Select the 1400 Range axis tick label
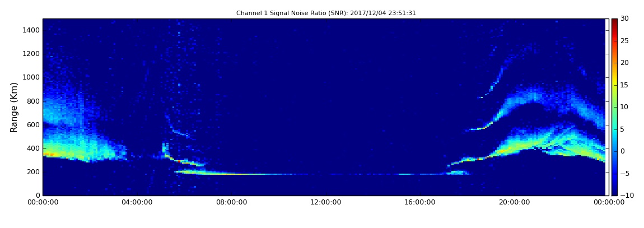The height and width of the screenshot is (228, 644). [31, 30]
